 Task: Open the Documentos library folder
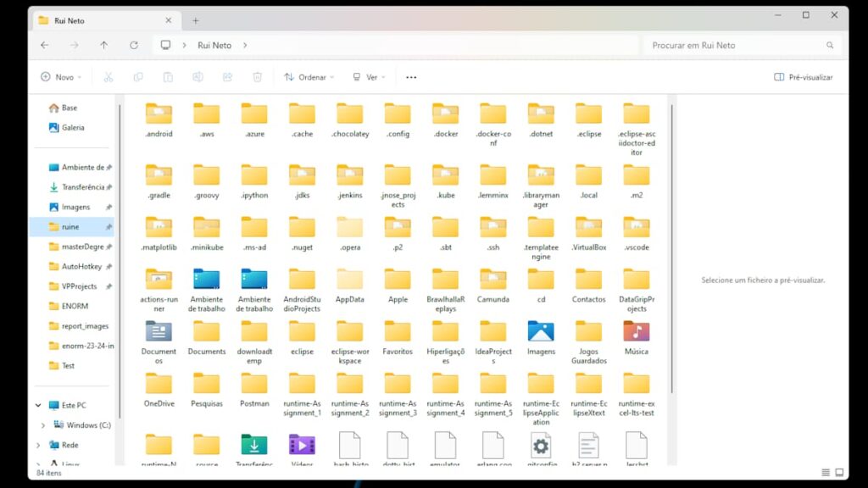click(x=159, y=341)
